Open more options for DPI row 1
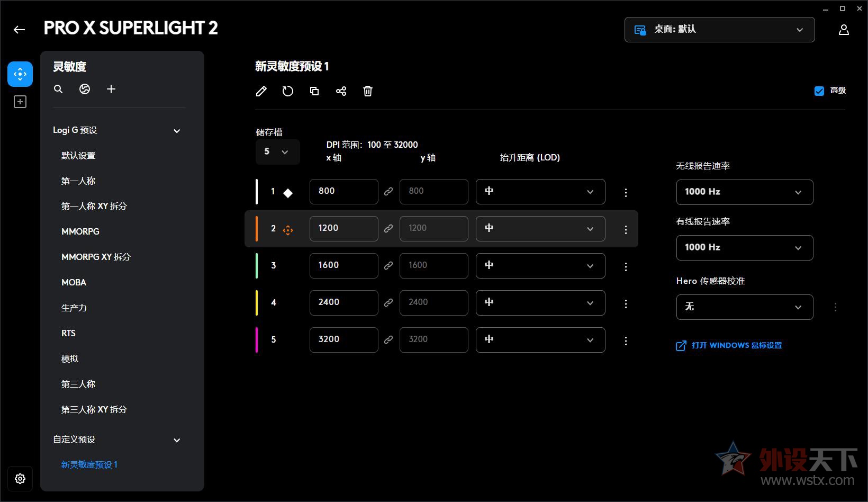This screenshot has width=868, height=502. click(x=626, y=193)
